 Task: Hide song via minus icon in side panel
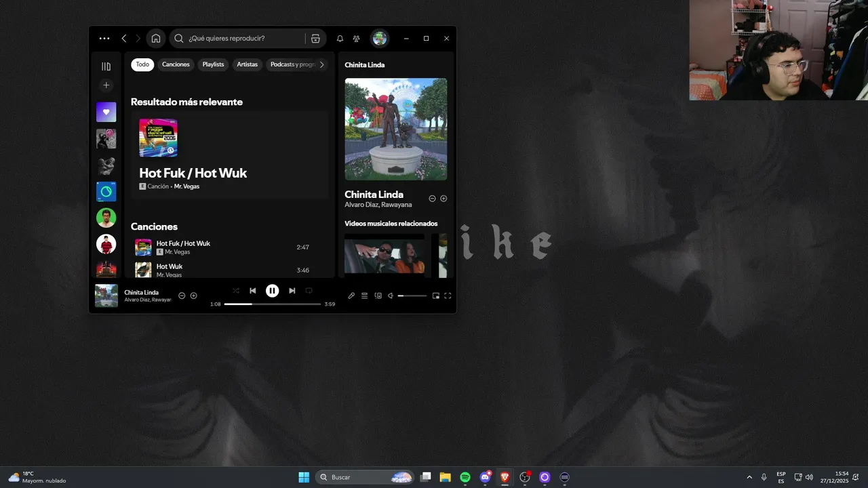click(432, 199)
